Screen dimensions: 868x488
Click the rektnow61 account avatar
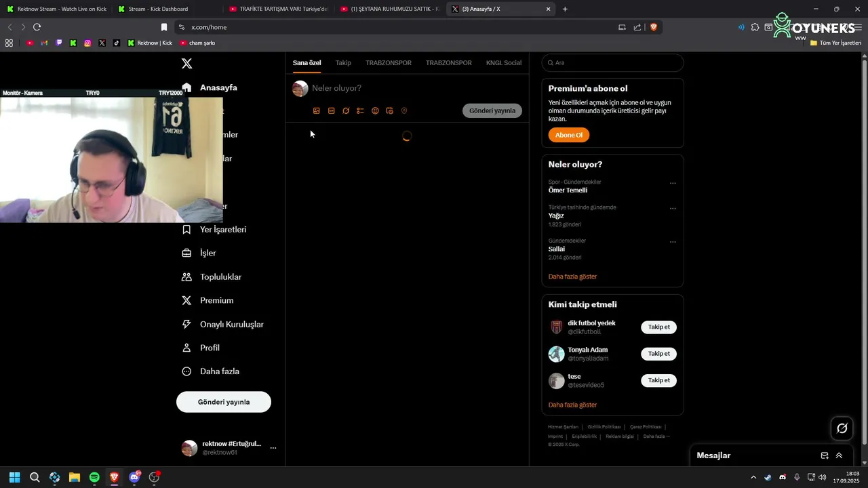pos(189,448)
